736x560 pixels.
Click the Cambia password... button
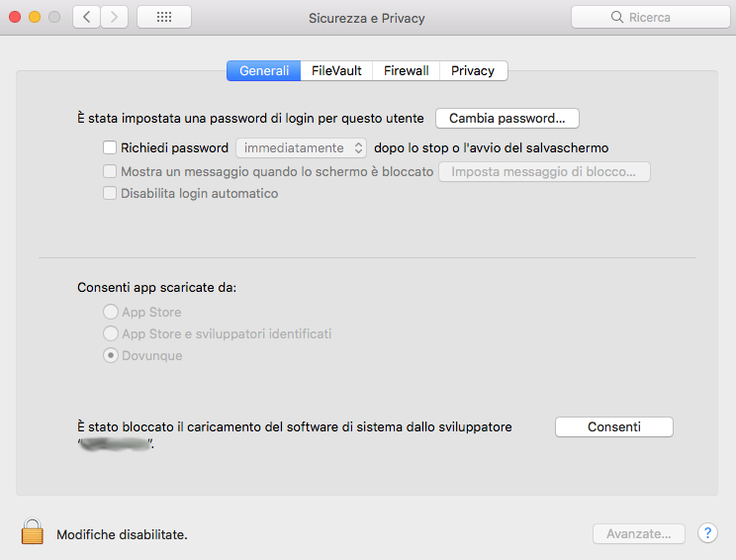506,119
